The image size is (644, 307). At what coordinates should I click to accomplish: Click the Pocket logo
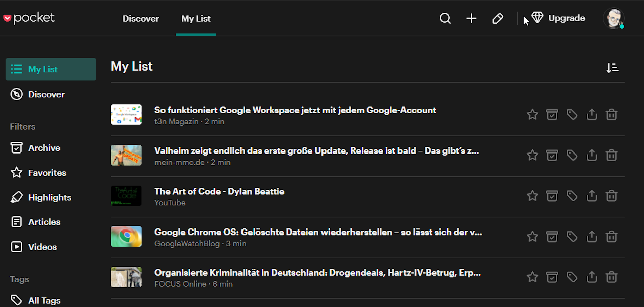coord(29,18)
